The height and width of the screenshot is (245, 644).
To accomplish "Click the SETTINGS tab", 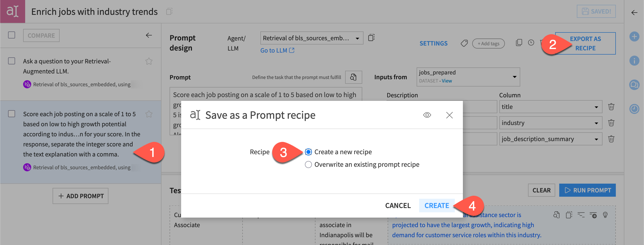I will coord(433,43).
